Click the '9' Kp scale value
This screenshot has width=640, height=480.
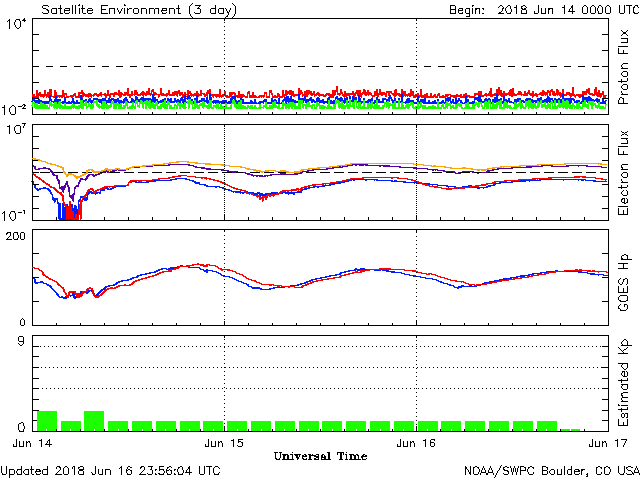21,341
